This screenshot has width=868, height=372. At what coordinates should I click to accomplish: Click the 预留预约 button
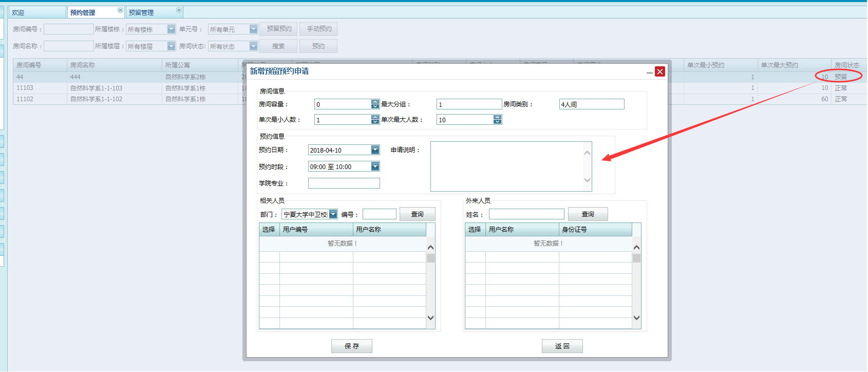pos(279,29)
